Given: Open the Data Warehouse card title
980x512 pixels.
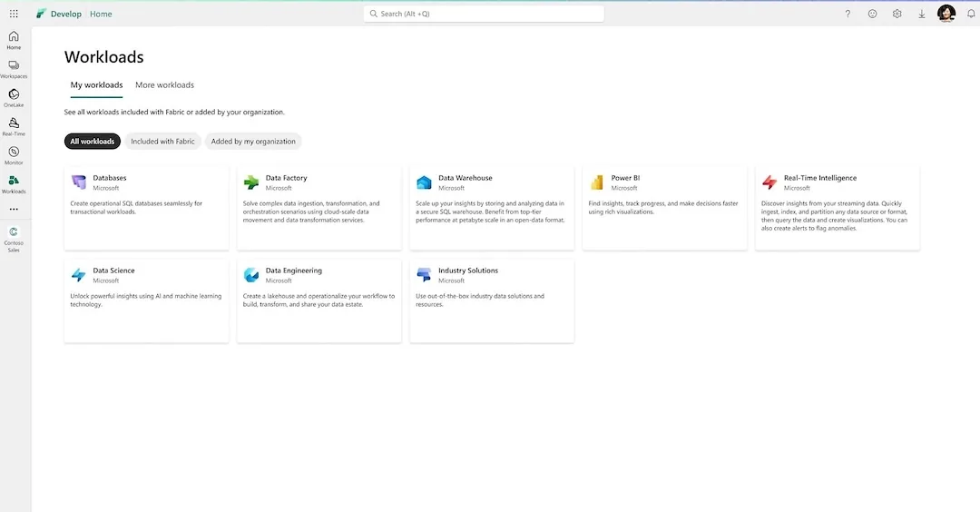Looking at the screenshot, I should [x=465, y=178].
